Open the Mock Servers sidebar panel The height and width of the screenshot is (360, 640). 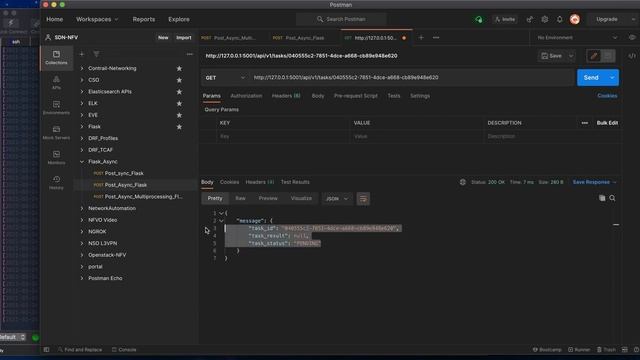[x=56, y=133]
